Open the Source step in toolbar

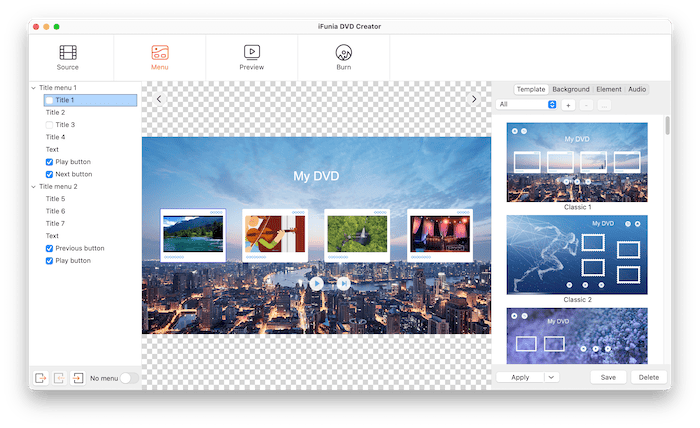click(x=68, y=57)
